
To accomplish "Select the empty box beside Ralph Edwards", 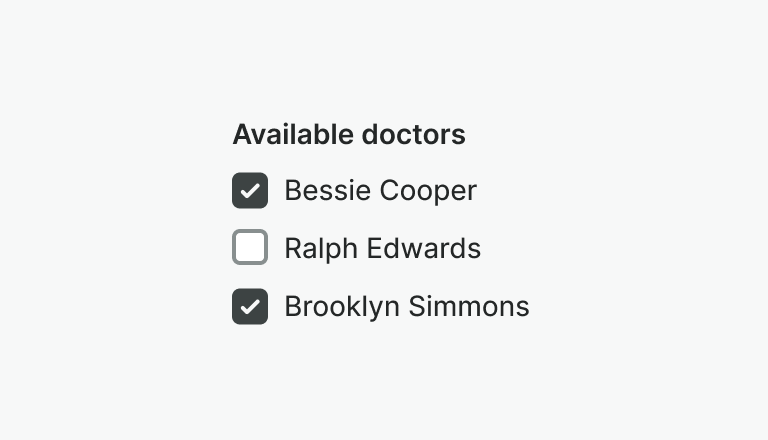I will (250, 248).
